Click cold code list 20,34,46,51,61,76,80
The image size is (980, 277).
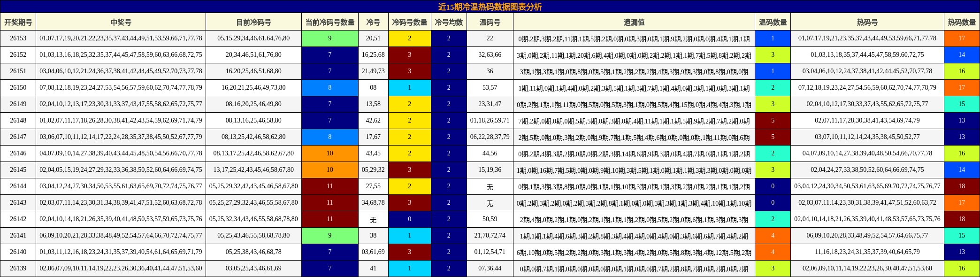point(253,55)
